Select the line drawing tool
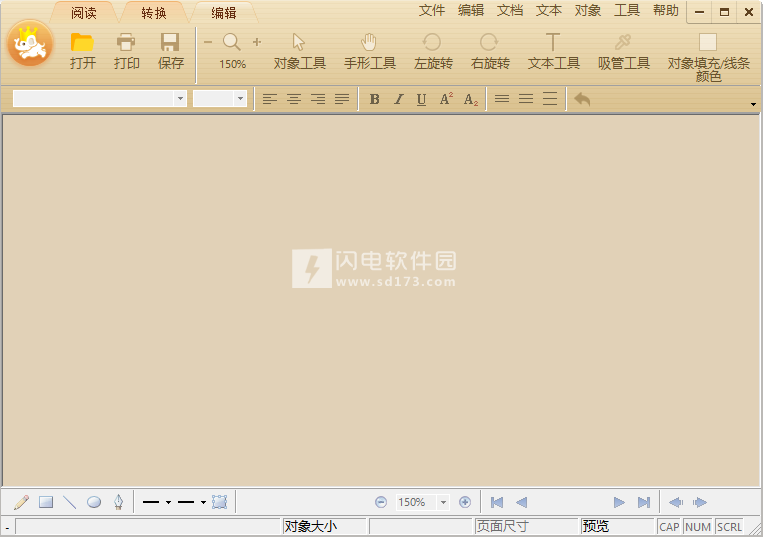The width and height of the screenshot is (763, 537). click(x=70, y=502)
